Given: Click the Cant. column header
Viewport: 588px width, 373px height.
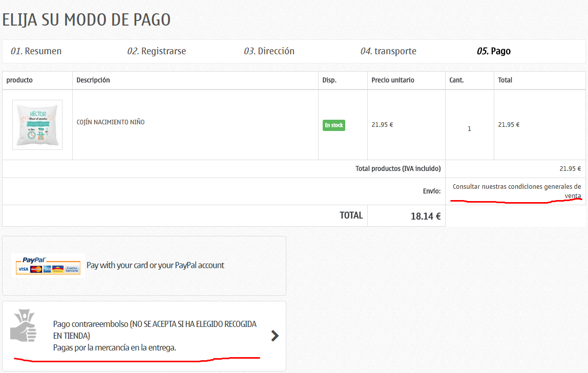Looking at the screenshot, I should pyautogui.click(x=456, y=80).
